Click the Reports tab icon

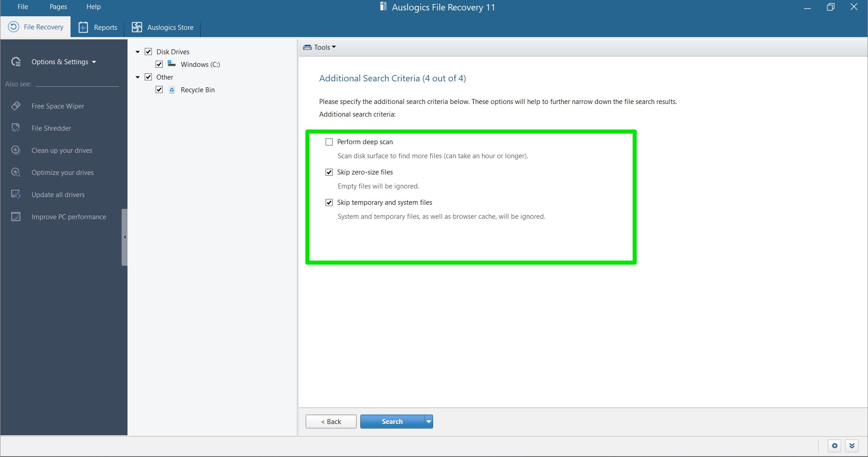click(83, 27)
